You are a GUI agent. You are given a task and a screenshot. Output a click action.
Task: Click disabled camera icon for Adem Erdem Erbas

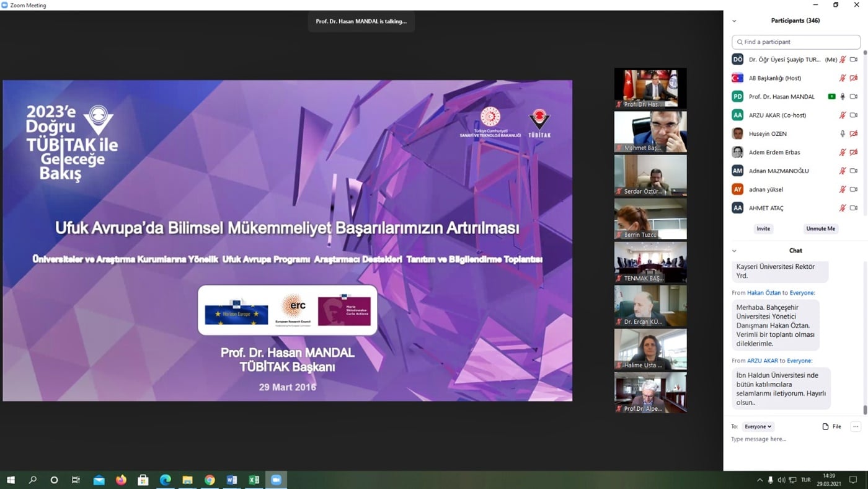coord(854,153)
